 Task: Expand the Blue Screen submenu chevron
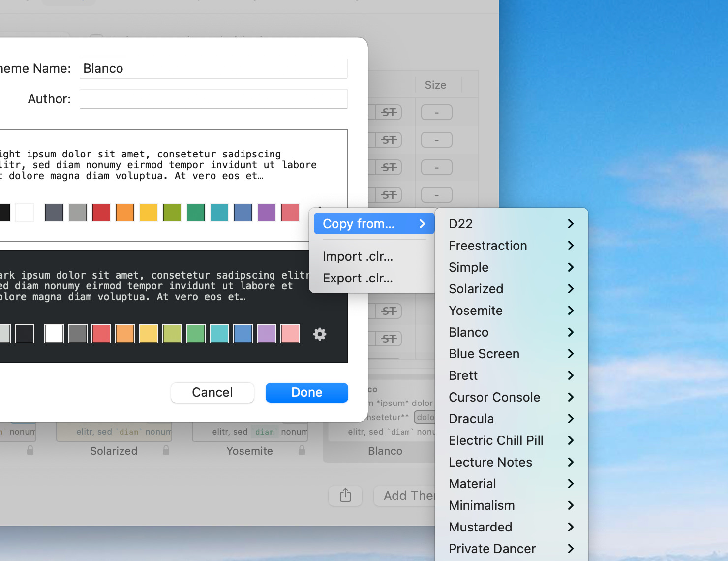pos(571,354)
